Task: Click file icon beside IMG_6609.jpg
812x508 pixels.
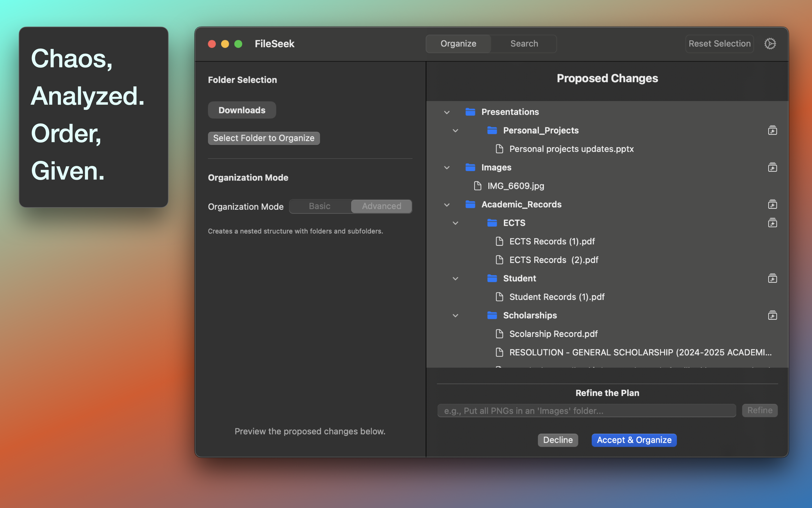Action: pyautogui.click(x=477, y=186)
